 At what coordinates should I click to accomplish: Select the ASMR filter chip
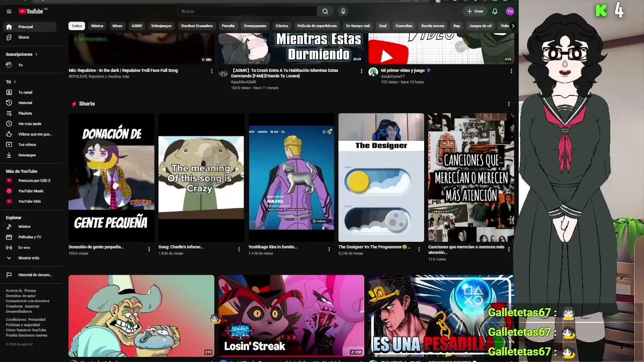pos(137,26)
